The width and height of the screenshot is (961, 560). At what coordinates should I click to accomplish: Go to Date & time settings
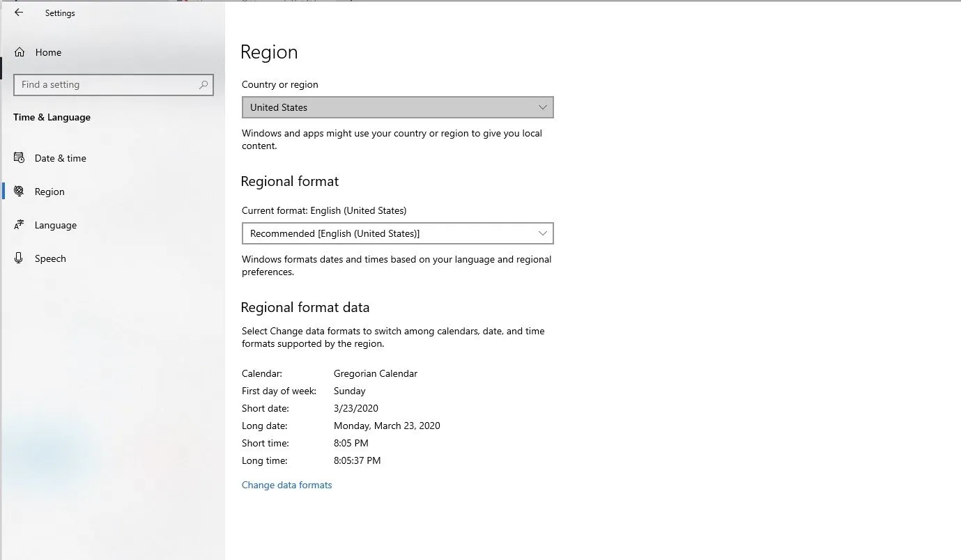point(61,158)
